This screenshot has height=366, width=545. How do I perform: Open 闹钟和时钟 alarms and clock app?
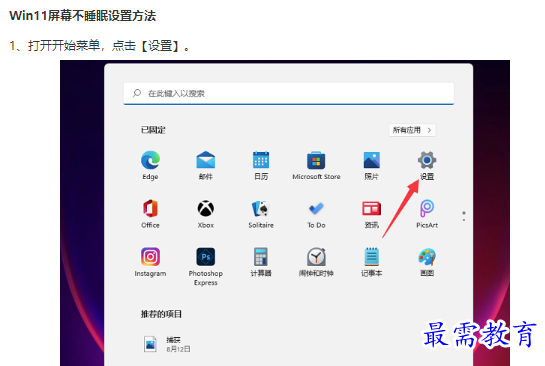click(x=316, y=262)
